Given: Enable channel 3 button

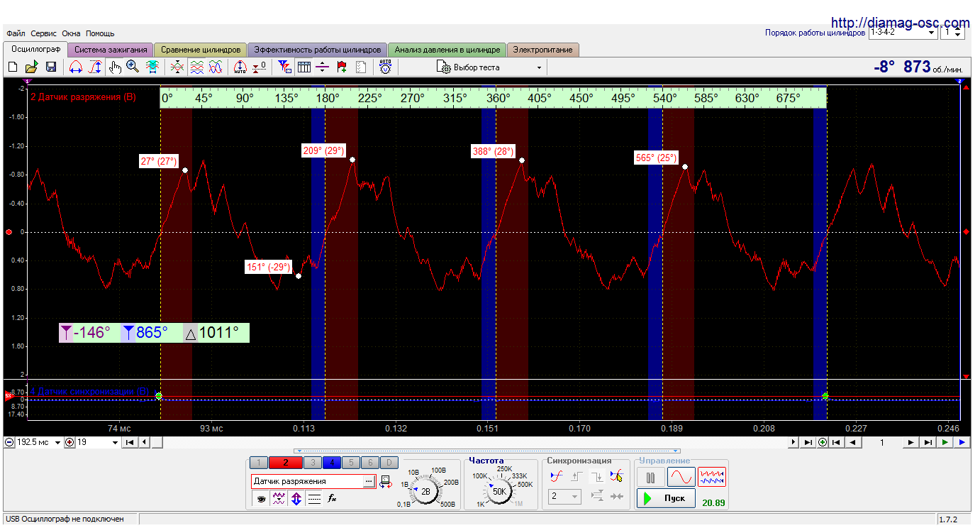Looking at the screenshot, I should click(313, 463).
